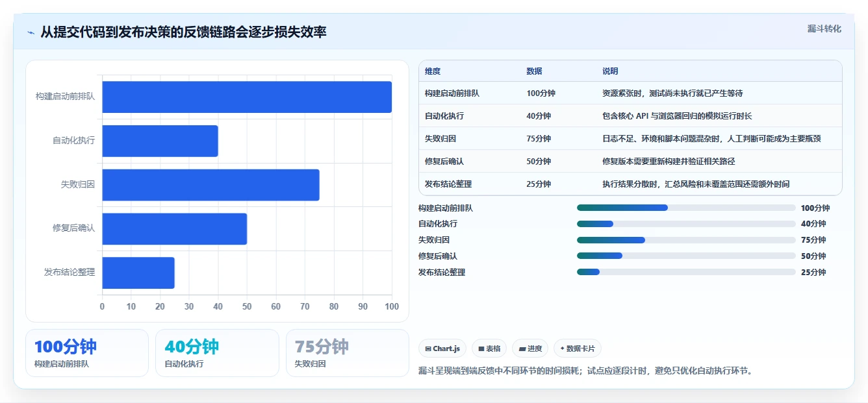Click table value 75分钟

[539, 139]
